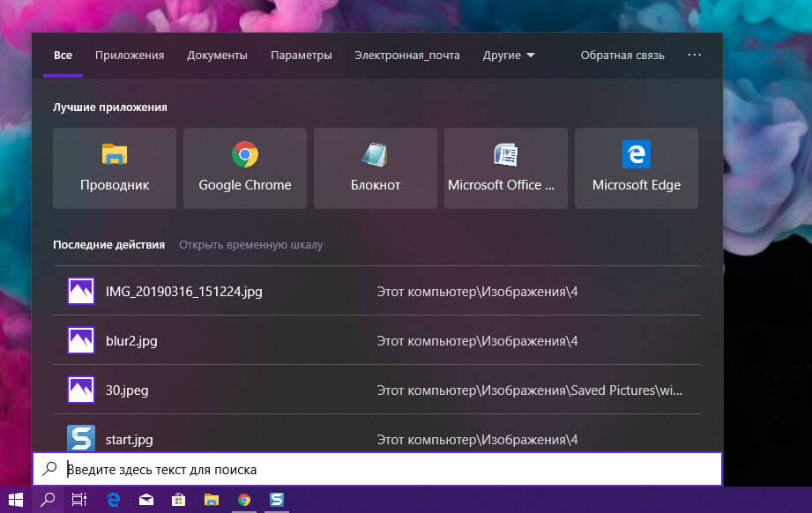Click the Обратная связь button
The height and width of the screenshot is (513, 812).
point(622,56)
